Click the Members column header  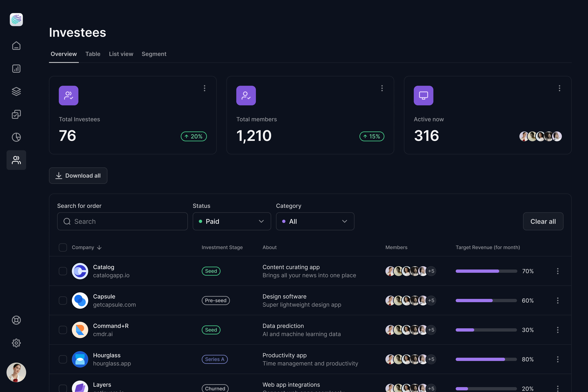click(396, 247)
